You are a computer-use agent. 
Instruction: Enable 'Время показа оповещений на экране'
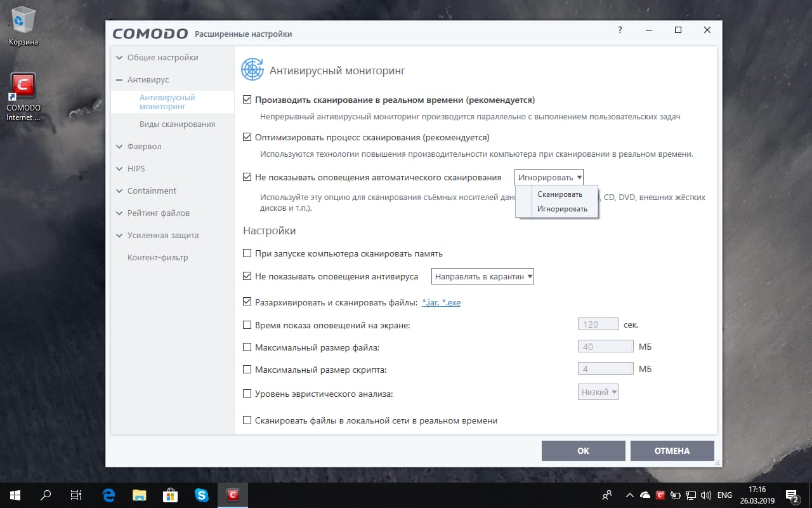247,325
